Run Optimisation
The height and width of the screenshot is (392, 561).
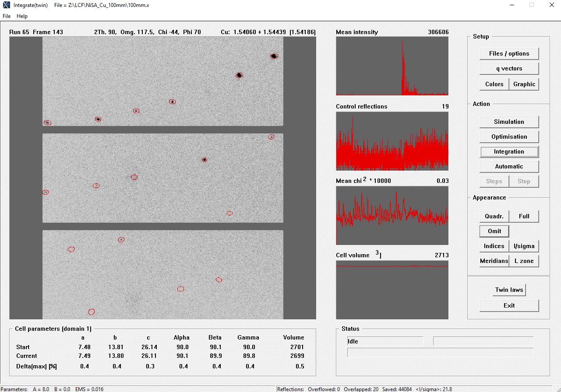[x=509, y=136]
